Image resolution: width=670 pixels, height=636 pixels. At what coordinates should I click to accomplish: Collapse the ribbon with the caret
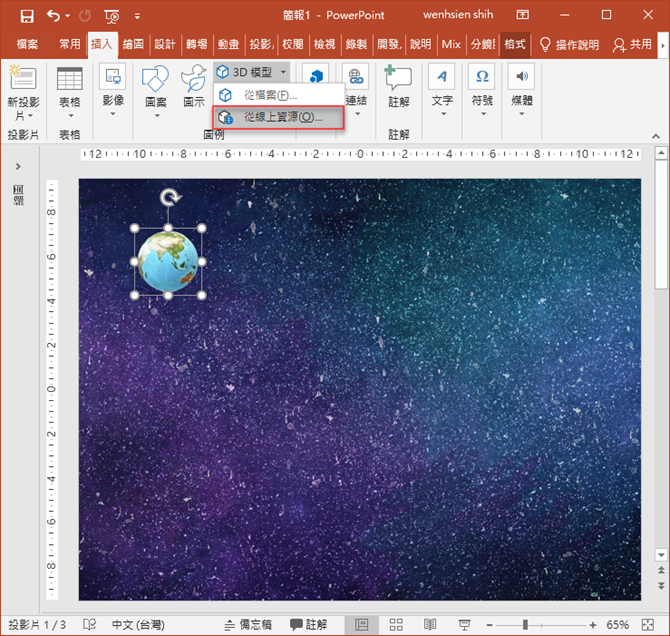pyautogui.click(x=656, y=136)
